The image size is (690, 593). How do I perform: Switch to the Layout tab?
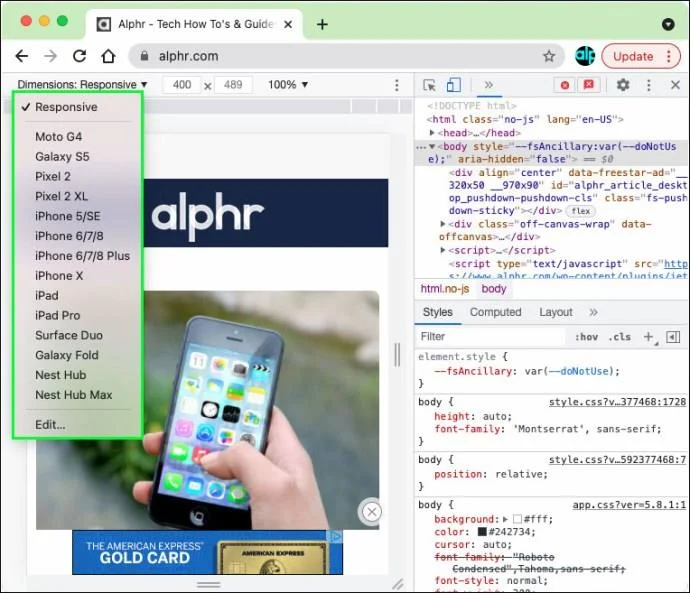point(556,312)
